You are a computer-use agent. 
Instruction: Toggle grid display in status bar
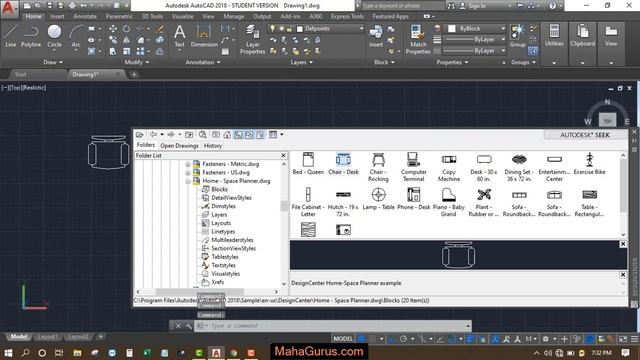[x=362, y=339]
